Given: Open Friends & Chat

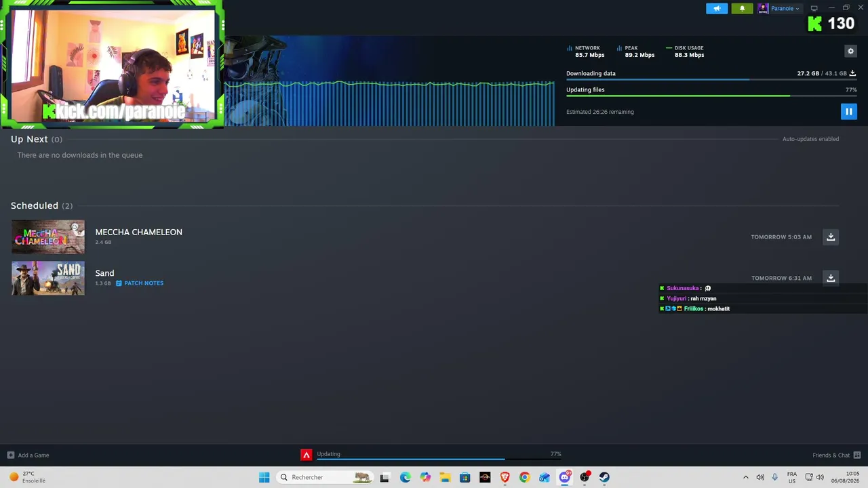Looking at the screenshot, I should tap(831, 455).
